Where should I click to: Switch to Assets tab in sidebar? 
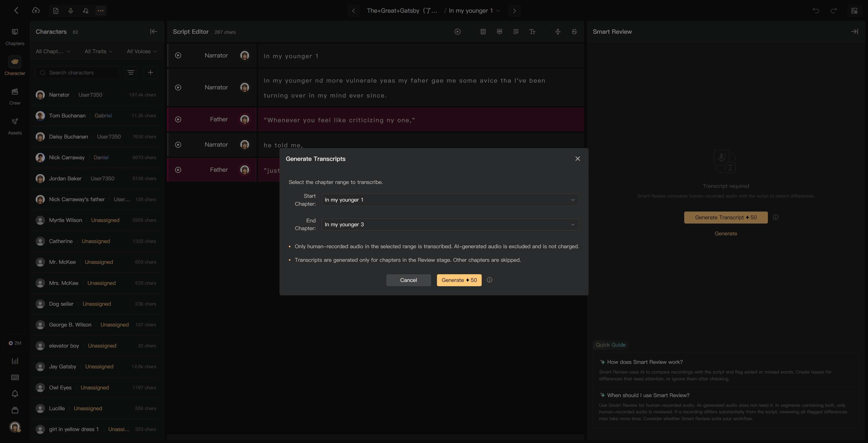coord(15,126)
